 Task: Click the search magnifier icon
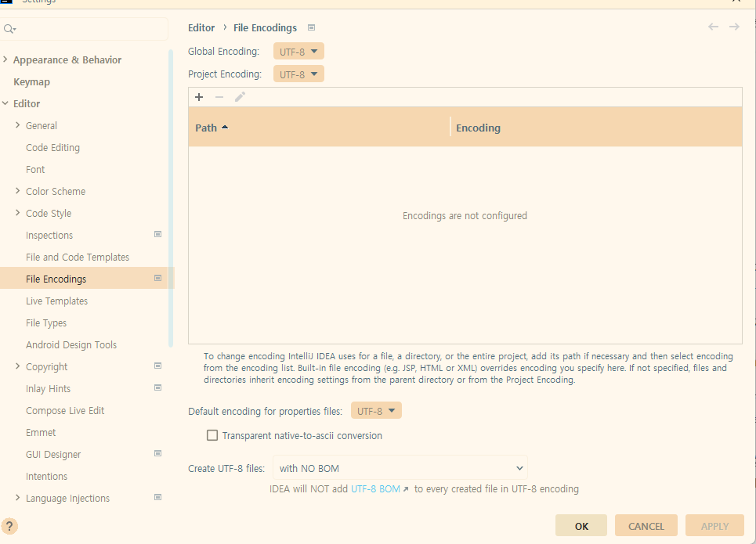point(9,30)
